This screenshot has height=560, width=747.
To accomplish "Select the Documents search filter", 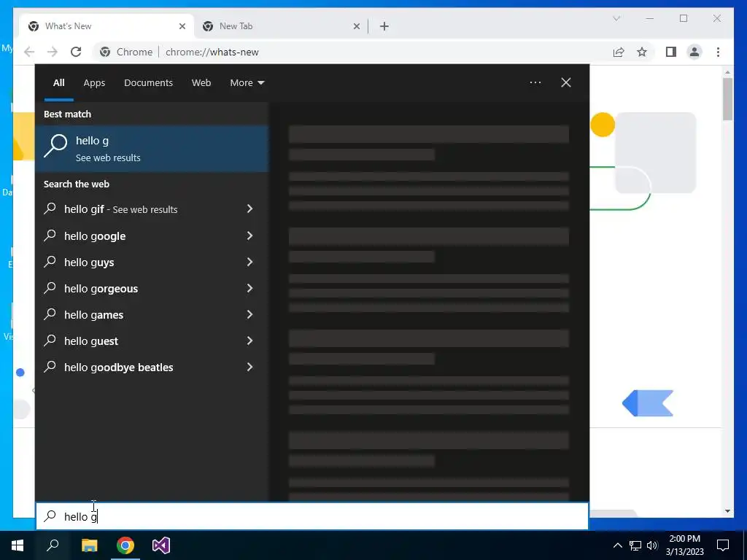I will coord(148,83).
